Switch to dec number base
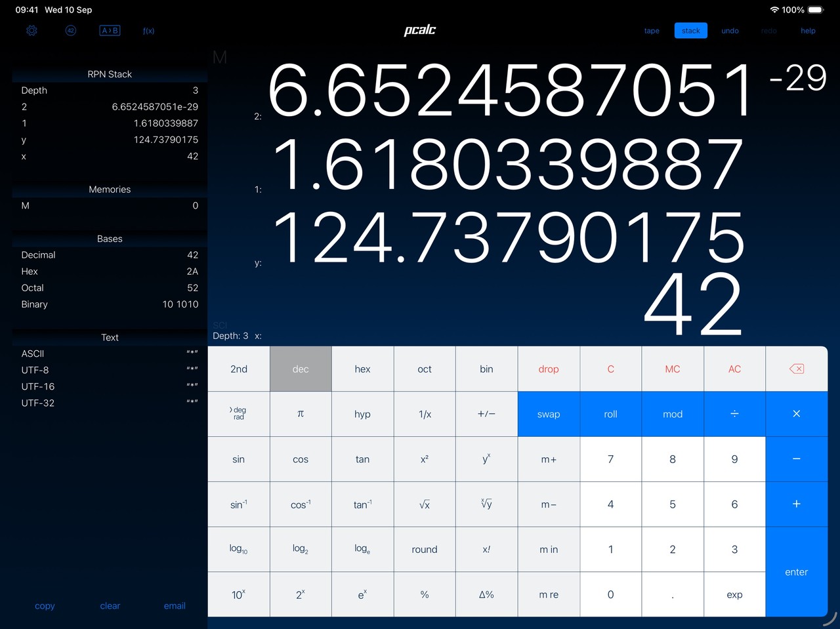 coord(301,369)
